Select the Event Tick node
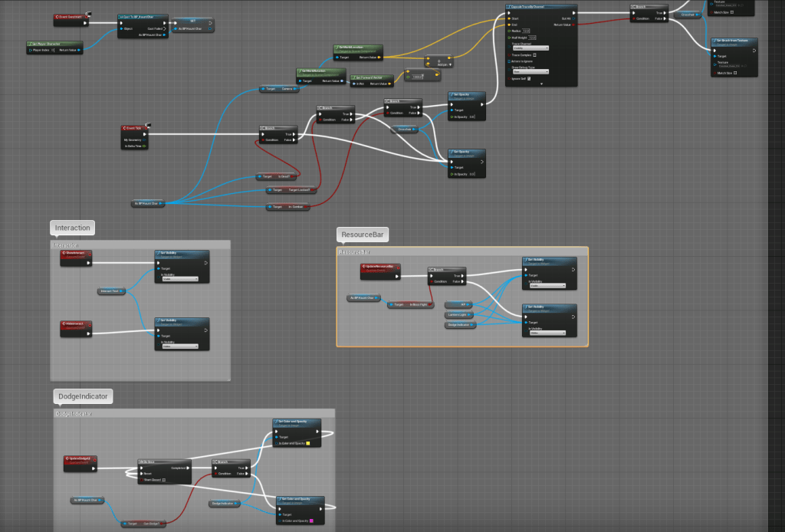 click(134, 128)
